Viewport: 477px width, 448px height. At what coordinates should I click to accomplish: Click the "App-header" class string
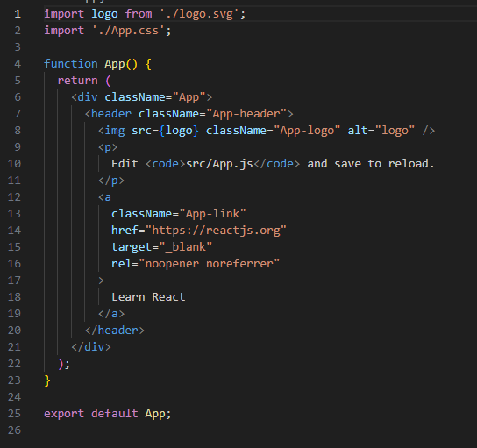coord(246,114)
